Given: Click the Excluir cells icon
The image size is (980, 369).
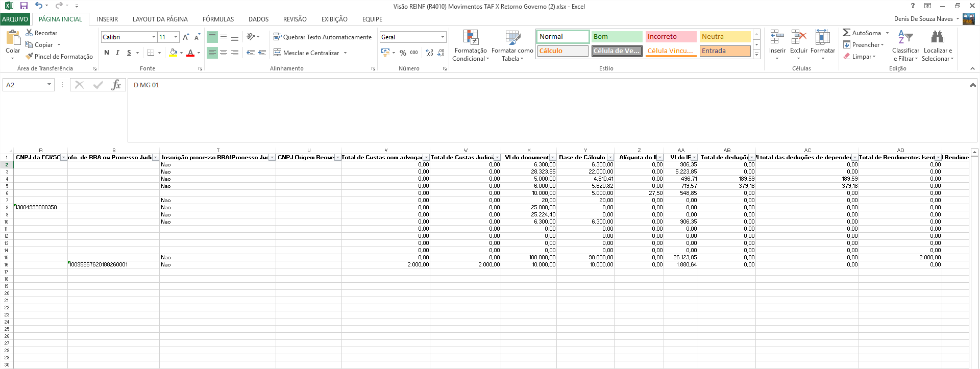Looking at the screenshot, I should point(798,37).
